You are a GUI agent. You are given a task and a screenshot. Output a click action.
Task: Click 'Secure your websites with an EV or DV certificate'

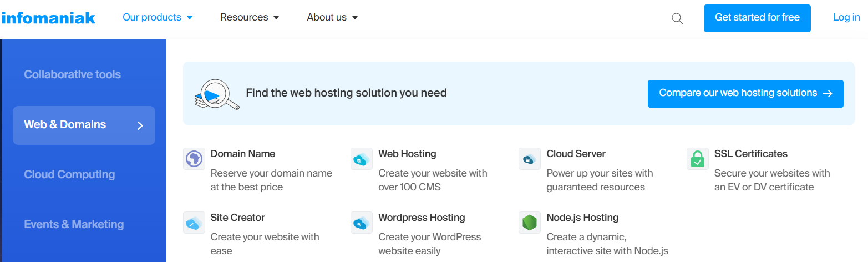tap(772, 180)
